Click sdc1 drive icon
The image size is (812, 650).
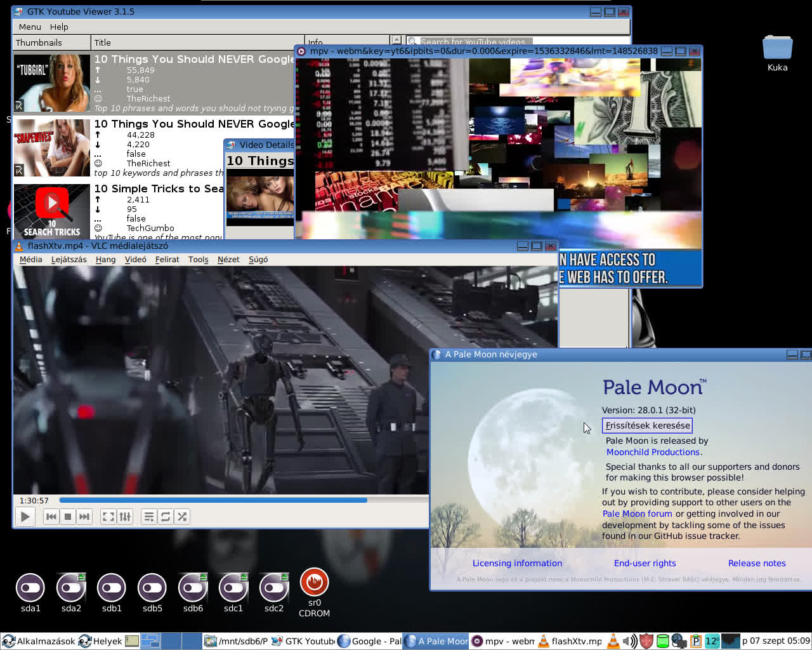pyautogui.click(x=233, y=593)
